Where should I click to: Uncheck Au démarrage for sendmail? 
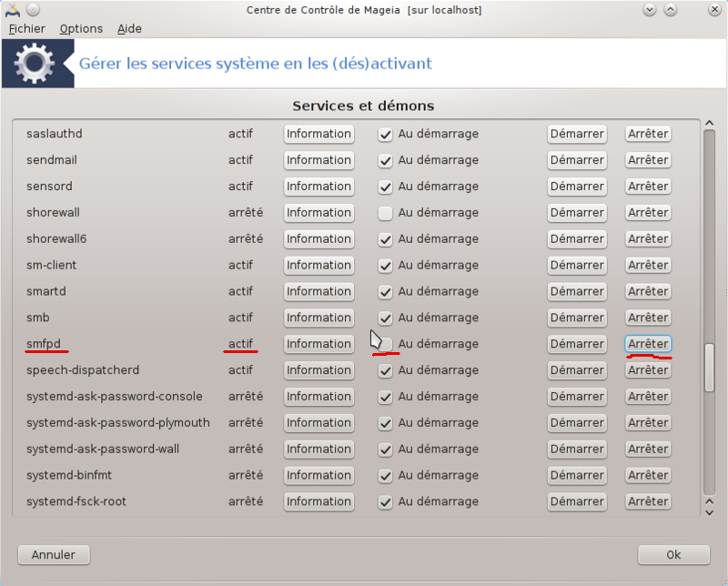(385, 161)
